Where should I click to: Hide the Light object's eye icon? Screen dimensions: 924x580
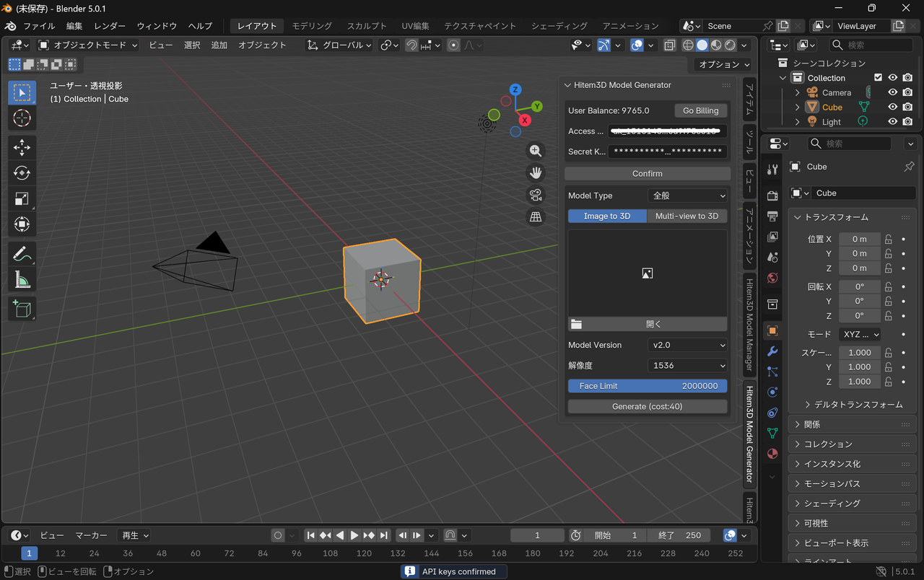point(893,122)
